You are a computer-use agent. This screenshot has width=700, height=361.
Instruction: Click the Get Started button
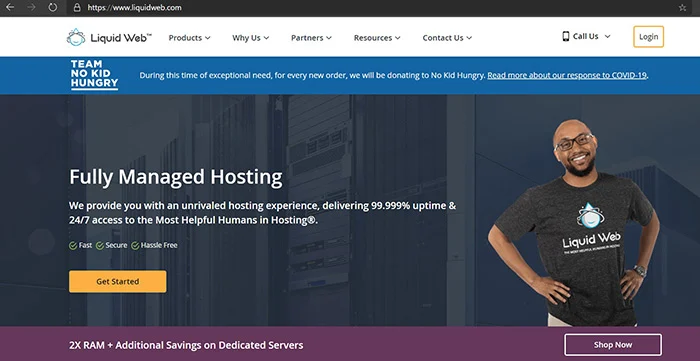118,282
